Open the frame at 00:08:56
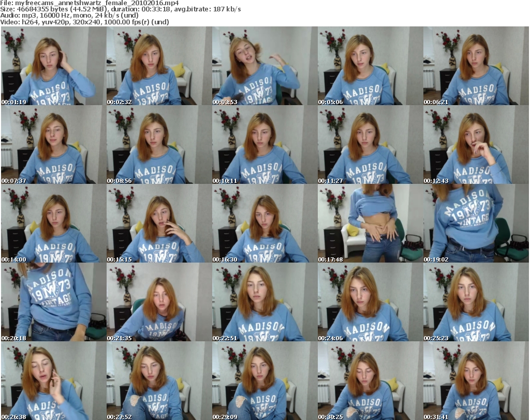530x420 pixels. pyautogui.click(x=159, y=144)
